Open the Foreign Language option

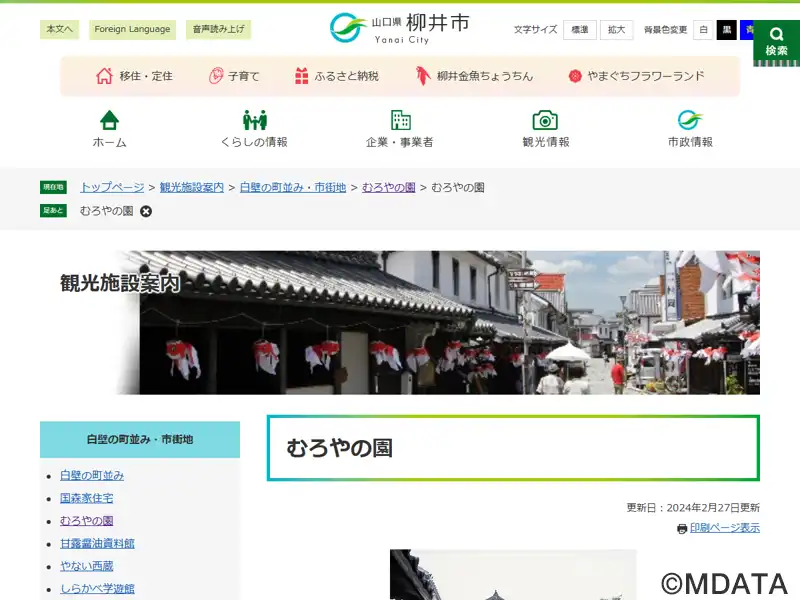(132, 29)
